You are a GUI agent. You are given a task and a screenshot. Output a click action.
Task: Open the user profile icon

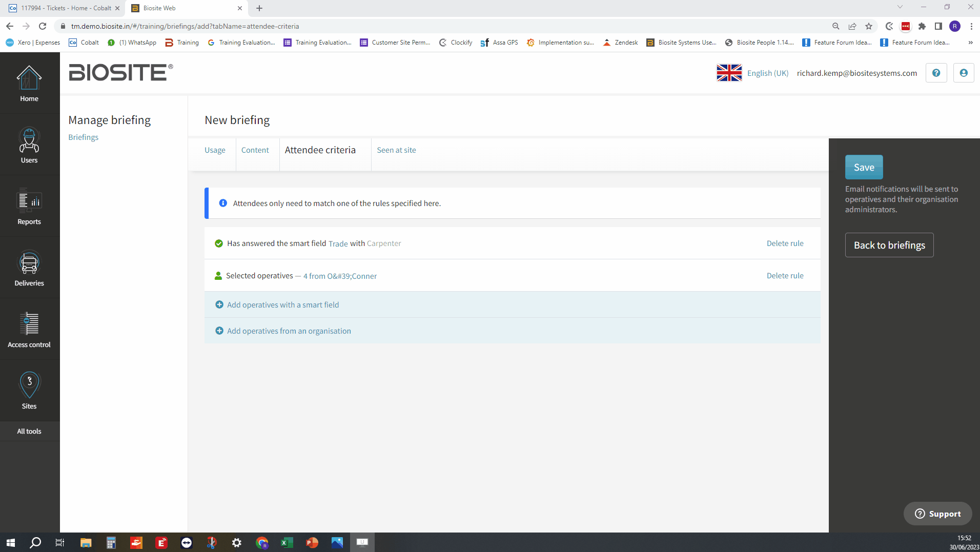point(963,73)
